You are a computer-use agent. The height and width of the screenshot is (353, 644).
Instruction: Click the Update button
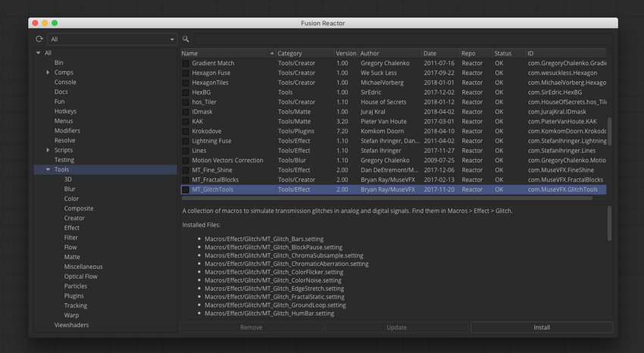click(396, 327)
